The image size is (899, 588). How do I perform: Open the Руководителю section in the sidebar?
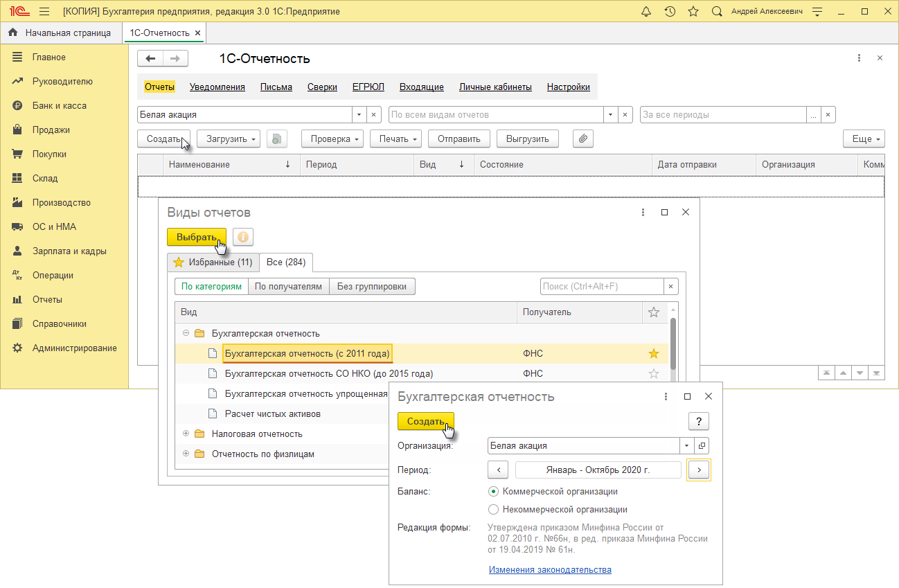point(62,81)
